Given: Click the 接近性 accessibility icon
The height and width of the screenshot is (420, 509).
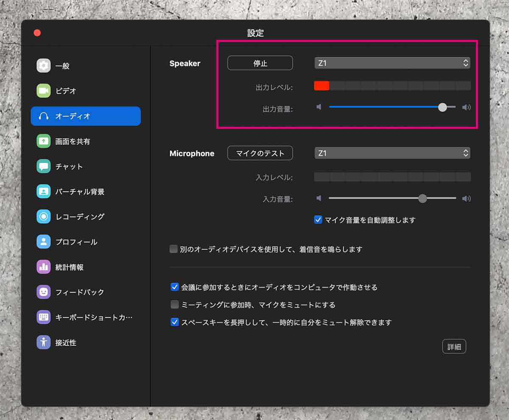Looking at the screenshot, I should pos(43,342).
